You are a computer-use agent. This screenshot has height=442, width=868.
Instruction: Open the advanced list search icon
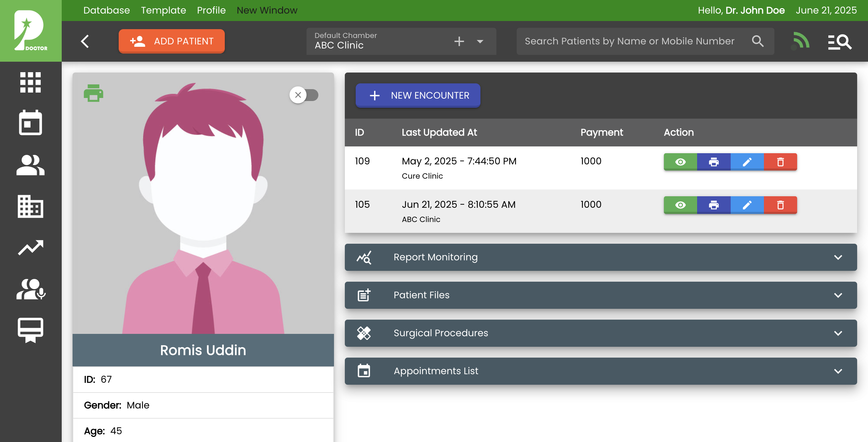point(840,42)
